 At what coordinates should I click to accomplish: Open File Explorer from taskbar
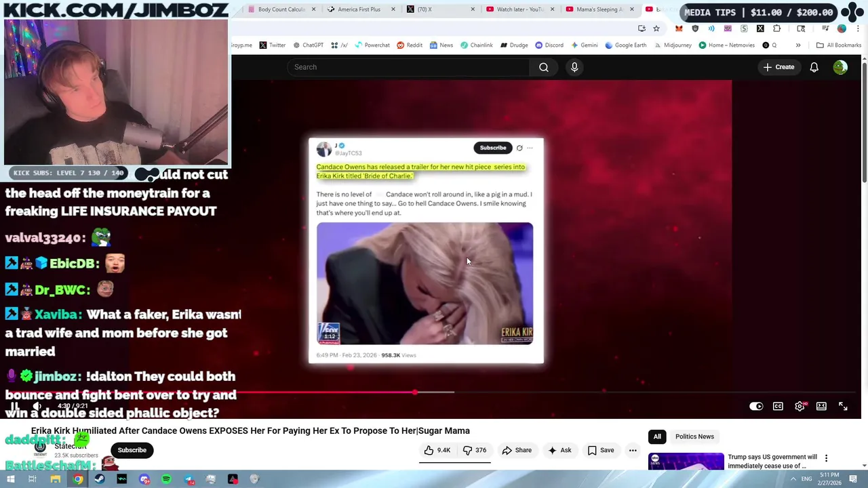pyautogui.click(x=56, y=479)
